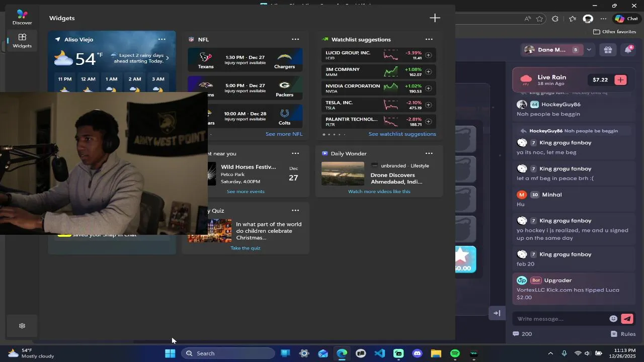
Task: Open Copilot Chat button in Edge
Action: tap(627, 19)
